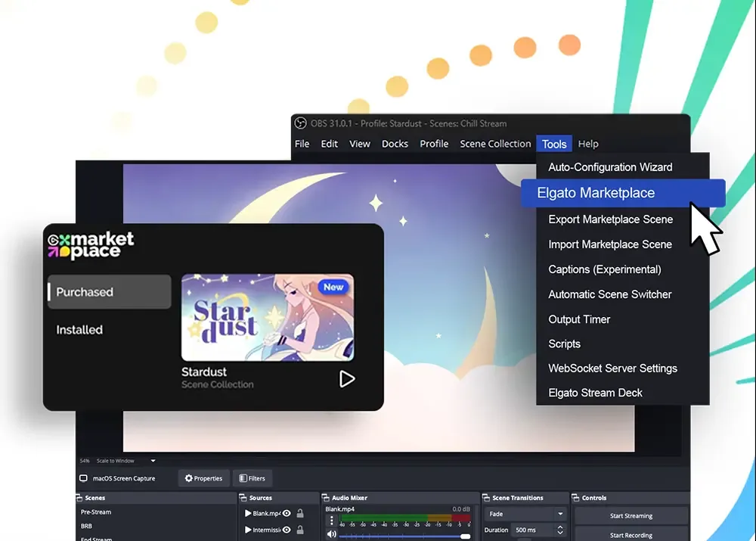This screenshot has width=756, height=541.
Task: Click the play icon of Blank.mp4 source
Action: pyautogui.click(x=248, y=514)
